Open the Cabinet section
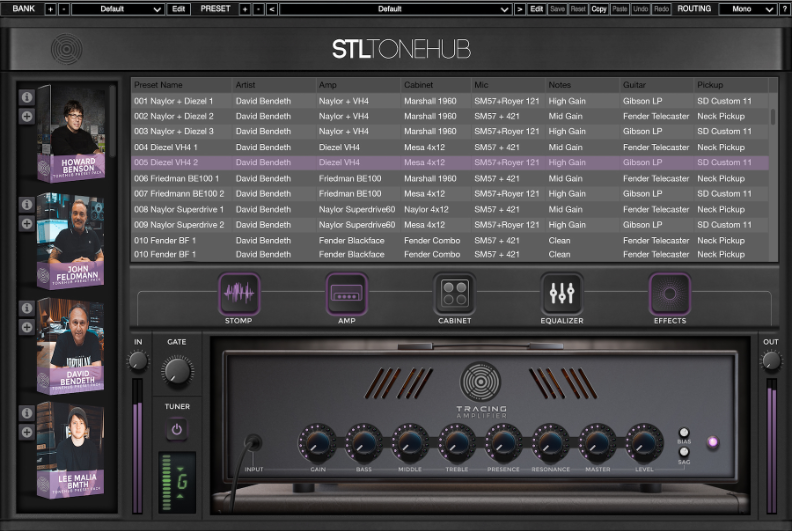The image size is (792, 531). point(454,294)
